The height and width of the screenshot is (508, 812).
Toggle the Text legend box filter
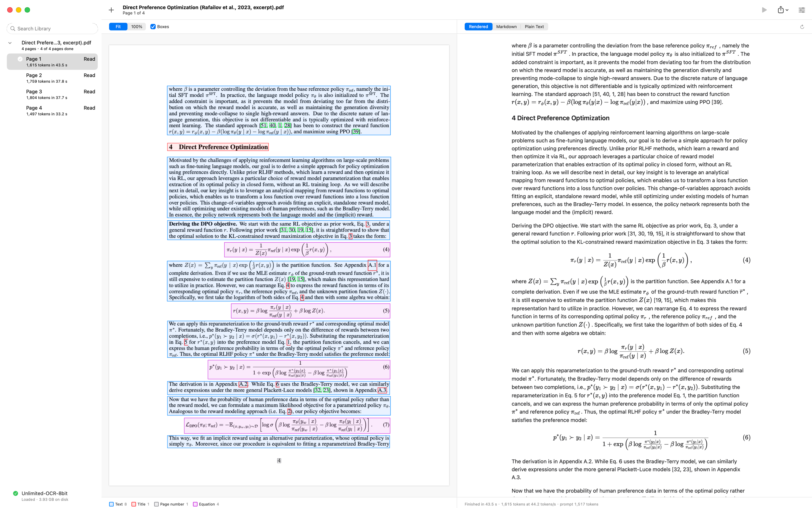(111, 504)
